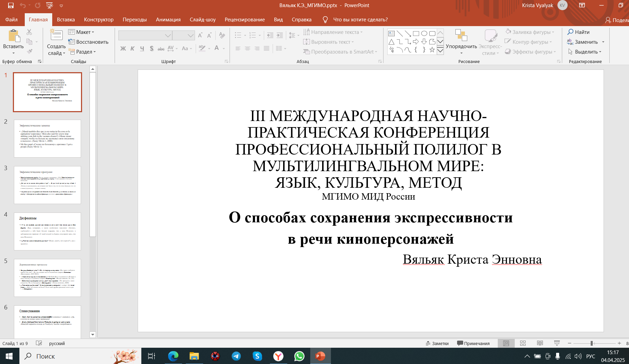Switch to slide sorter view icon
Screen dimensions: 629x364
coord(523,343)
